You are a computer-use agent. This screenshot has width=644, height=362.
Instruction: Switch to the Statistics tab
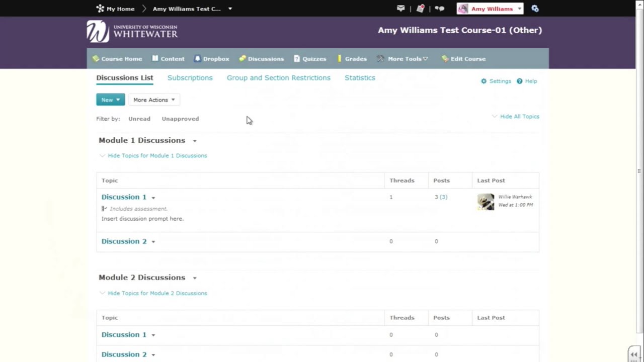360,78
